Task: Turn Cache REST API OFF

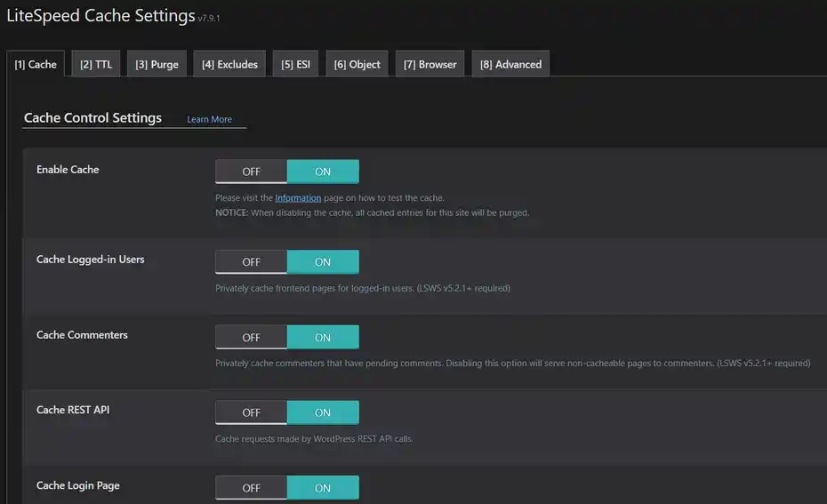Action: coord(251,412)
